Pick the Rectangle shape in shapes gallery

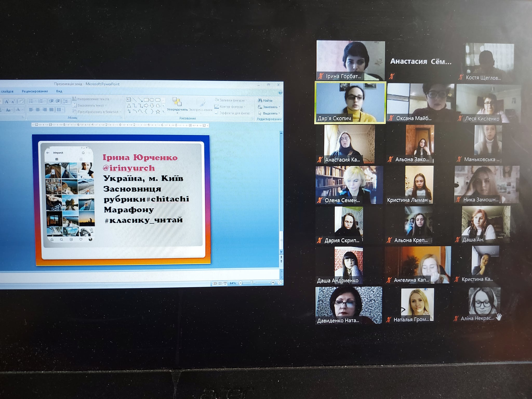(x=146, y=100)
